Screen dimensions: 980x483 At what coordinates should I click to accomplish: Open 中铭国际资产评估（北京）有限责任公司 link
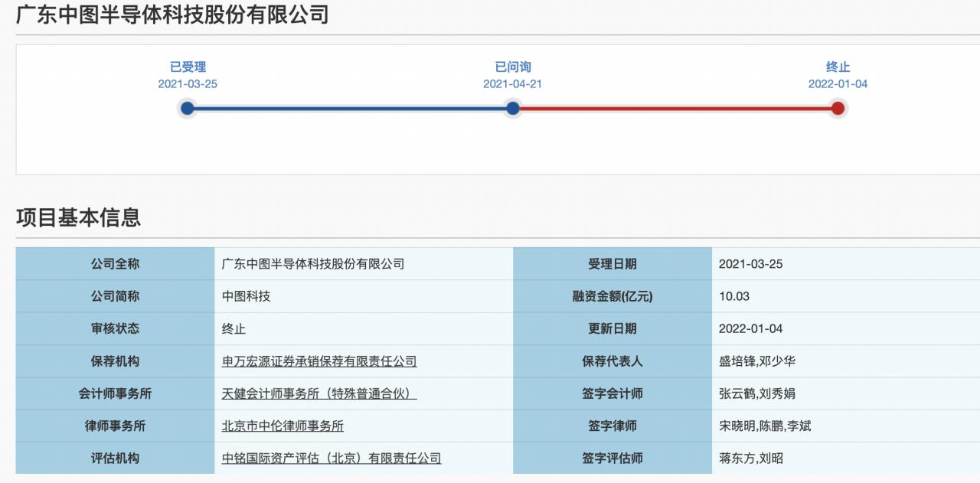click(331, 457)
